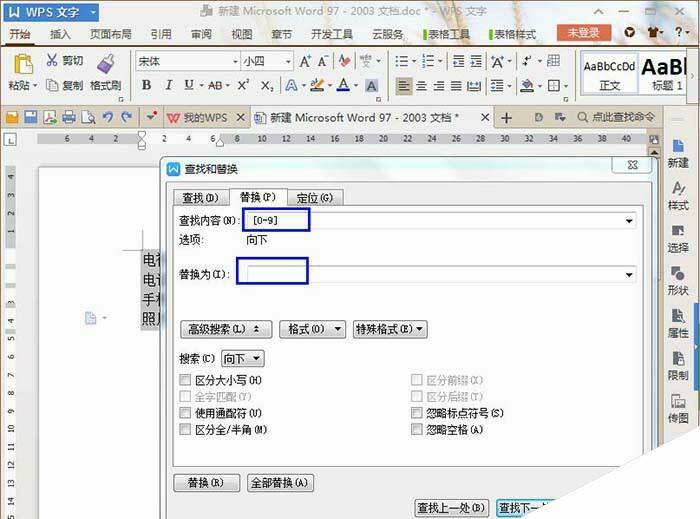
Task: Click the text highlight color swatch
Action: pyautogui.click(x=317, y=85)
